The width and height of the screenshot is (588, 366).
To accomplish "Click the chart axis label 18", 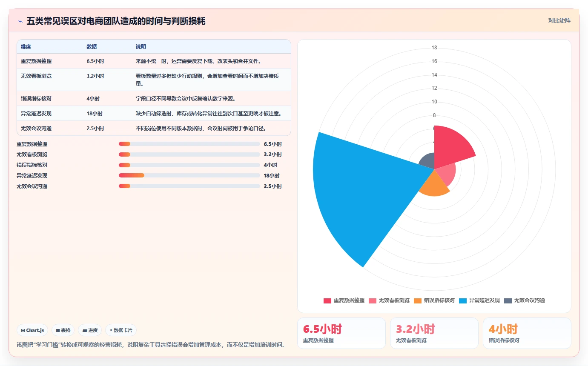I will coord(434,48).
